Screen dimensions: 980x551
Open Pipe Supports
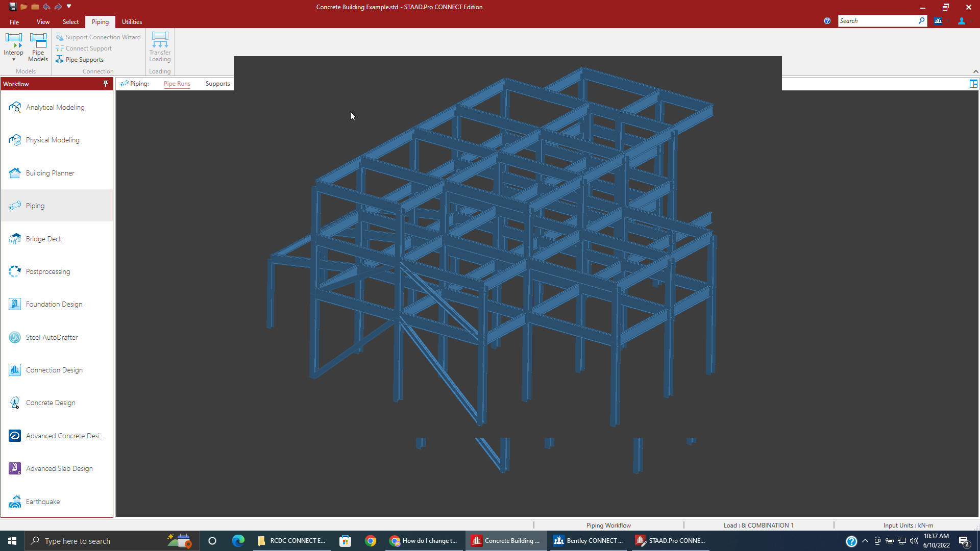point(80,60)
